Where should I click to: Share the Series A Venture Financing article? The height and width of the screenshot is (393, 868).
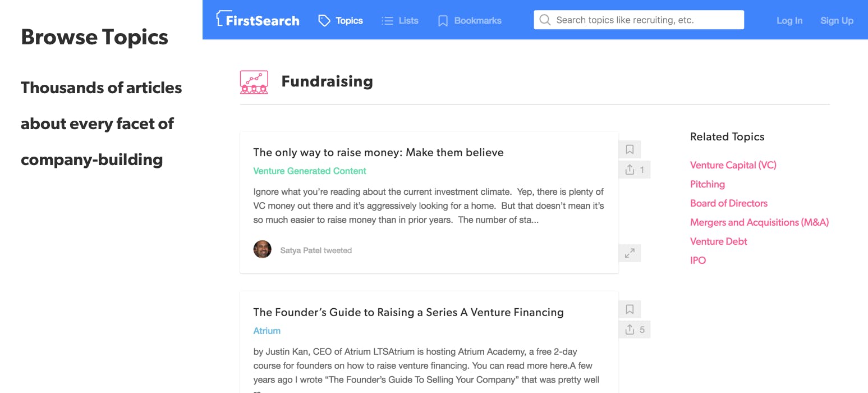coord(630,330)
